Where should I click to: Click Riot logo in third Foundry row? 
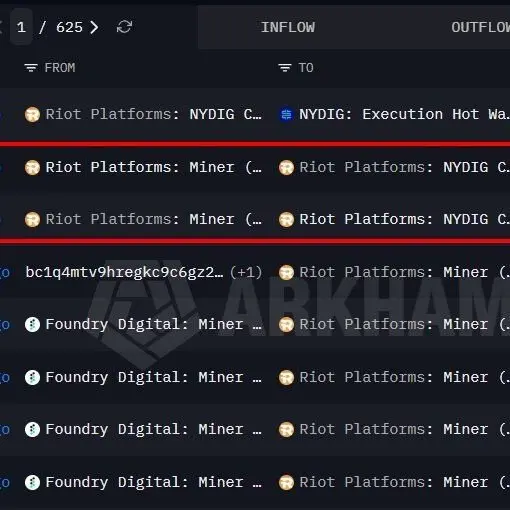[286, 430]
